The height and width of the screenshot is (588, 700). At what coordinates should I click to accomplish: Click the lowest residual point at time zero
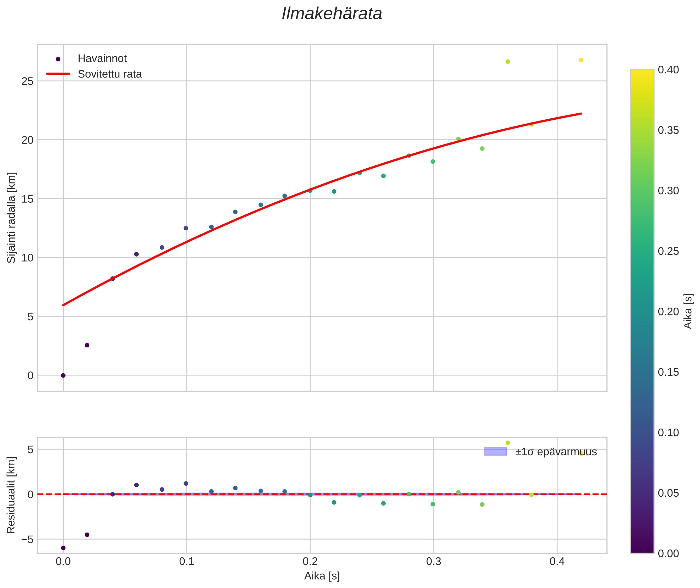[63, 548]
